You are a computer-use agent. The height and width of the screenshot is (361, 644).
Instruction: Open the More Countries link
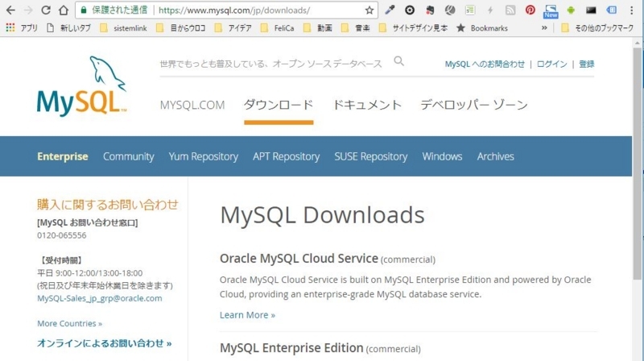(69, 324)
